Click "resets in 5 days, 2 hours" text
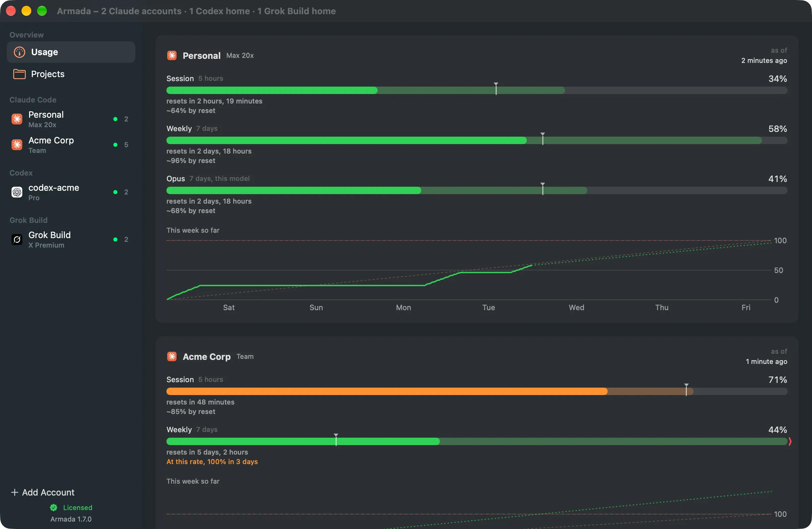The image size is (812, 529). pos(207,452)
